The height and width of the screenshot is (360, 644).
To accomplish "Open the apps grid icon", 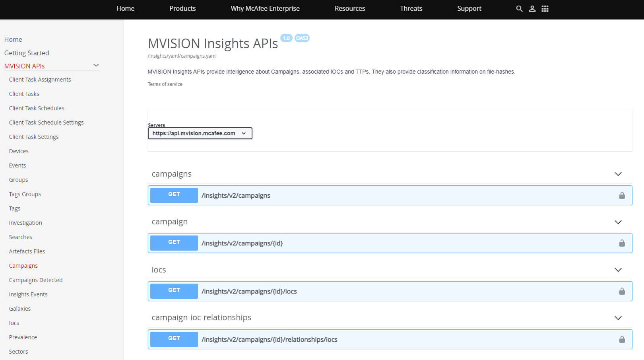I will click(x=545, y=9).
